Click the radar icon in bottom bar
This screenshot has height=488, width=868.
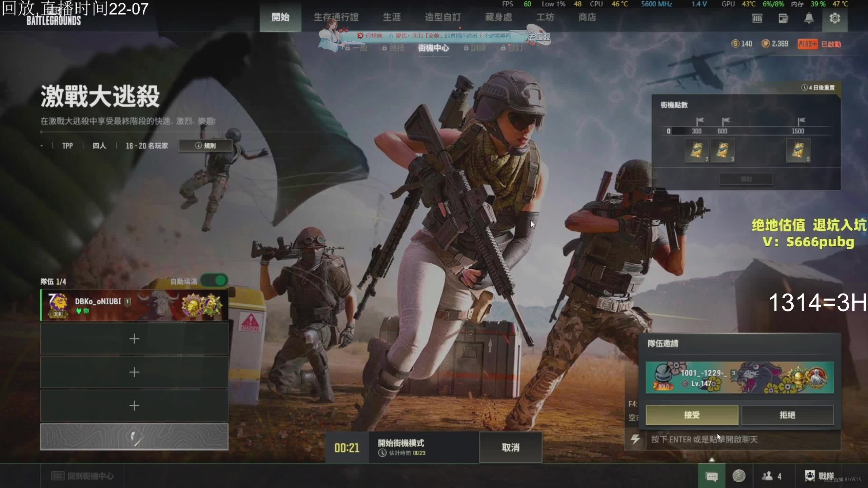pyautogui.click(x=739, y=476)
